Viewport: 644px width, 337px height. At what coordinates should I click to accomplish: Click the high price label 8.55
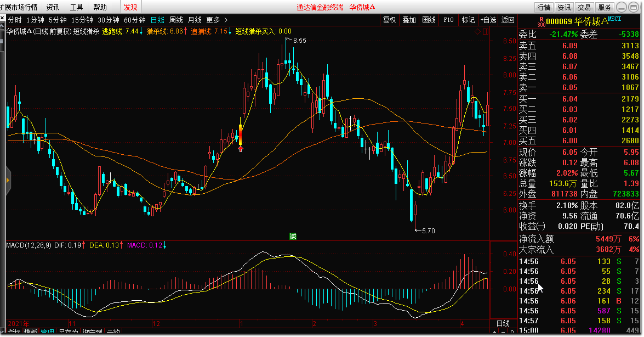point(299,40)
